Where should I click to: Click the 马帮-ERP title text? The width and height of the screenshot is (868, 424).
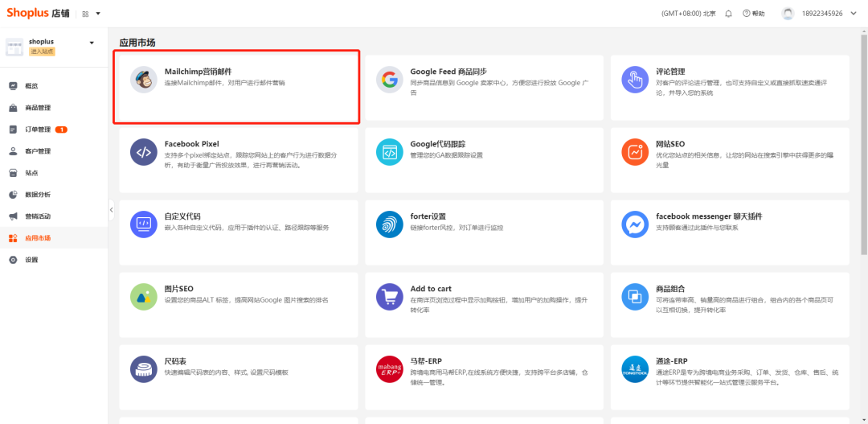click(426, 360)
